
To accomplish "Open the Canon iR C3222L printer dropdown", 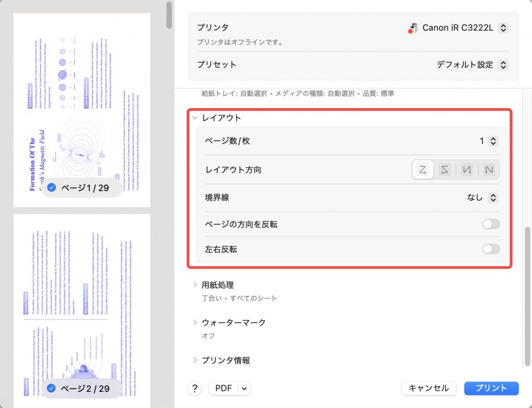I will pos(503,28).
